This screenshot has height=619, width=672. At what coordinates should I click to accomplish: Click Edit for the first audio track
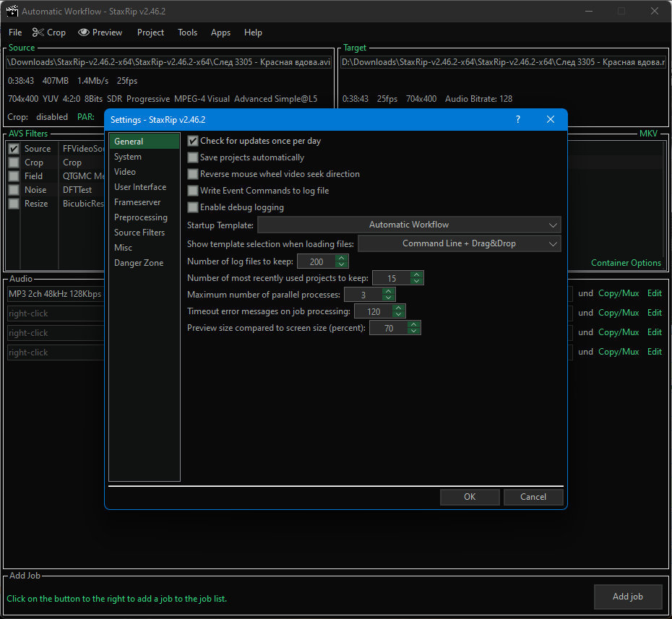click(x=655, y=293)
